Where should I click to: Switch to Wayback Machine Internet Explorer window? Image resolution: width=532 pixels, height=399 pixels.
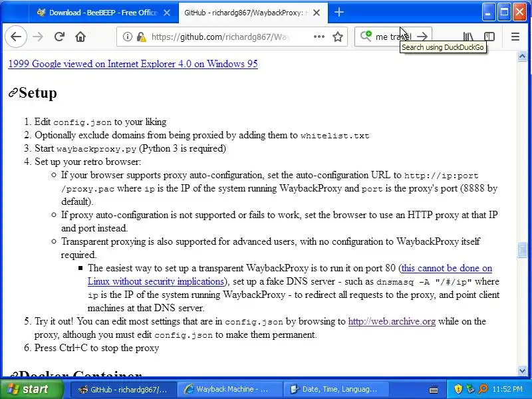(230, 389)
